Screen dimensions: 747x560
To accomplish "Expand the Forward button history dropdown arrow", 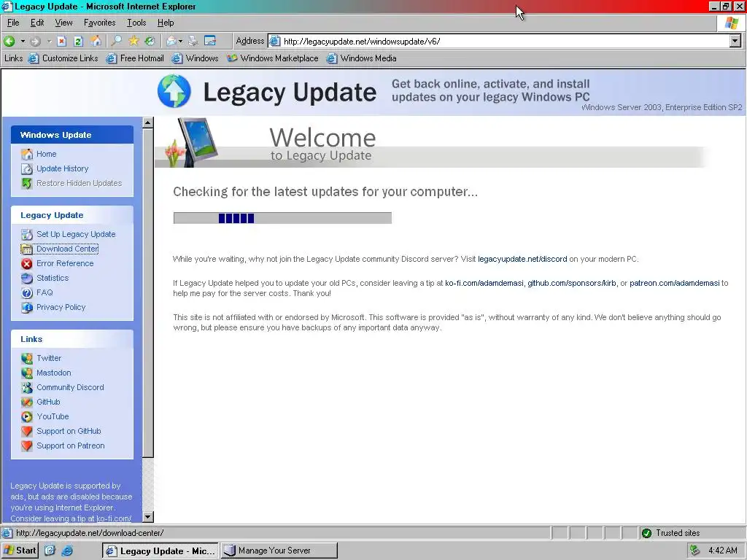I will pyautogui.click(x=49, y=42).
